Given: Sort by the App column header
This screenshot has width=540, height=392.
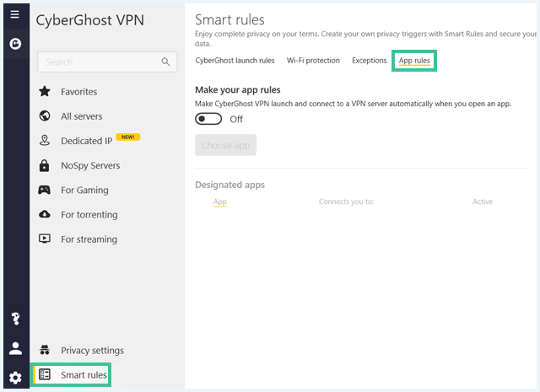Looking at the screenshot, I should 220,201.
